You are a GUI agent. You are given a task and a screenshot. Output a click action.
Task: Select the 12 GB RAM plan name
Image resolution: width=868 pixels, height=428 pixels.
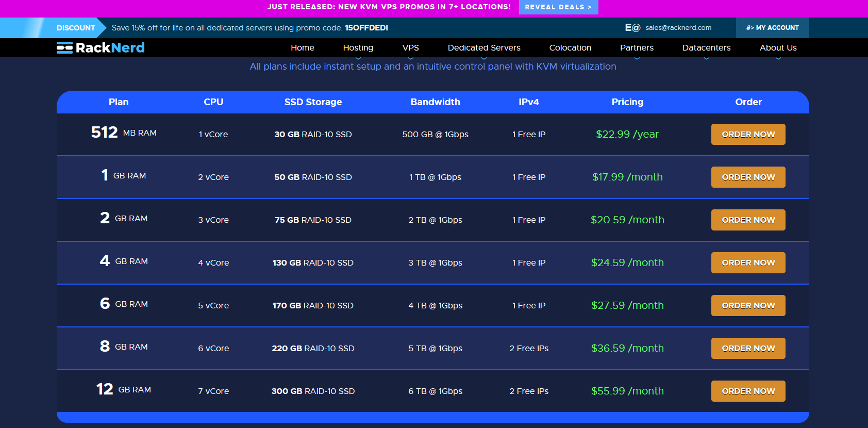(124, 389)
